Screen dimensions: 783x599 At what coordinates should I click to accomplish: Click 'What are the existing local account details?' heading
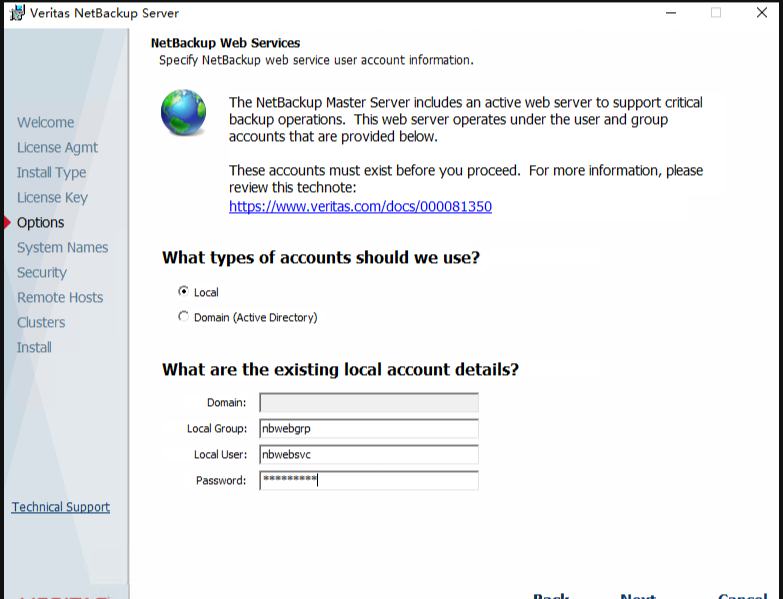click(340, 369)
